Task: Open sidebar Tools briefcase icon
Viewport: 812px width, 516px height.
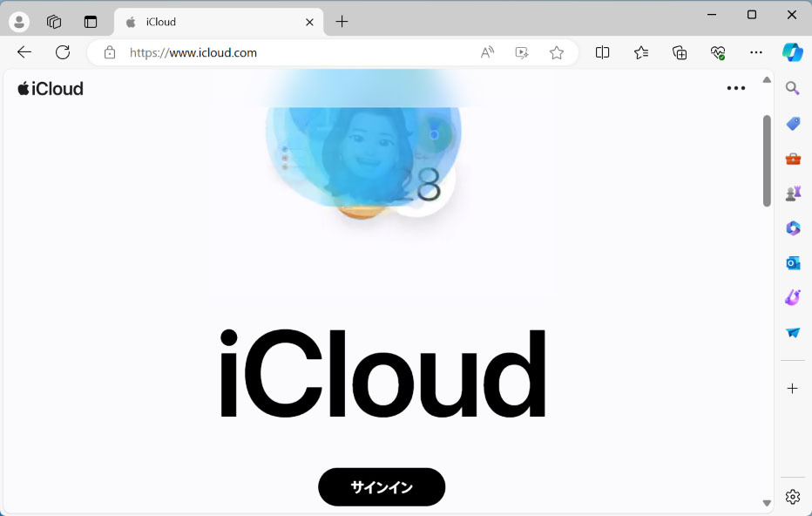Action: coord(793,159)
